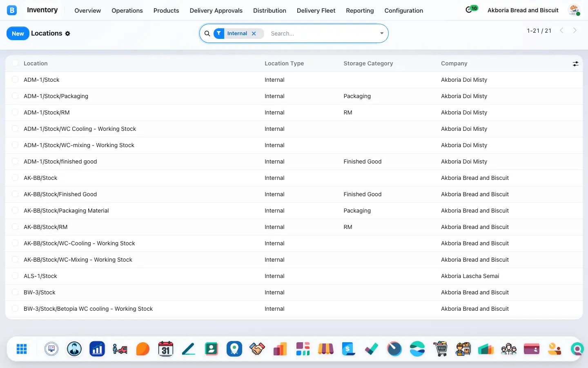
Task: Remove the Internal filter tag
Action: (254, 34)
